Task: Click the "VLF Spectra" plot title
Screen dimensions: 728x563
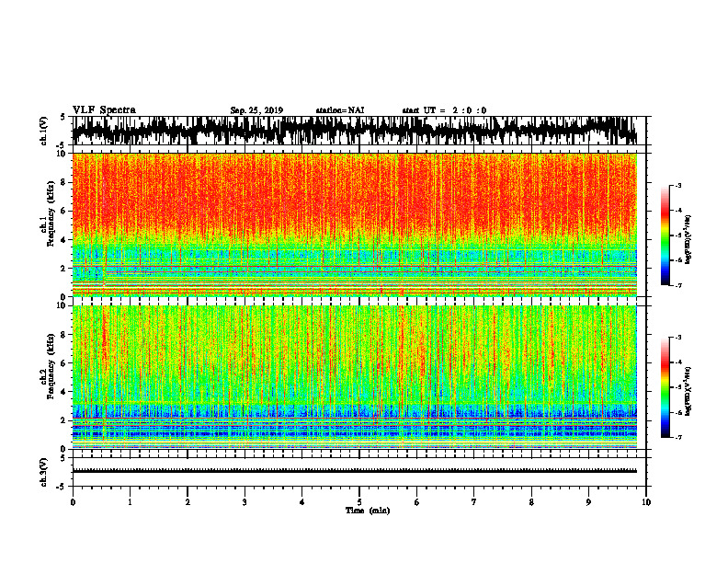Action: (x=104, y=110)
